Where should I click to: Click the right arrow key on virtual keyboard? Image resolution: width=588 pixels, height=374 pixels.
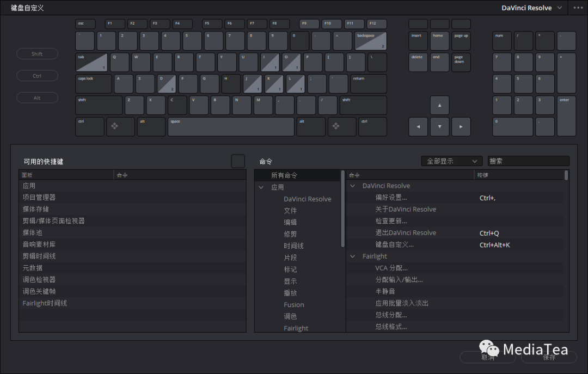[461, 127]
